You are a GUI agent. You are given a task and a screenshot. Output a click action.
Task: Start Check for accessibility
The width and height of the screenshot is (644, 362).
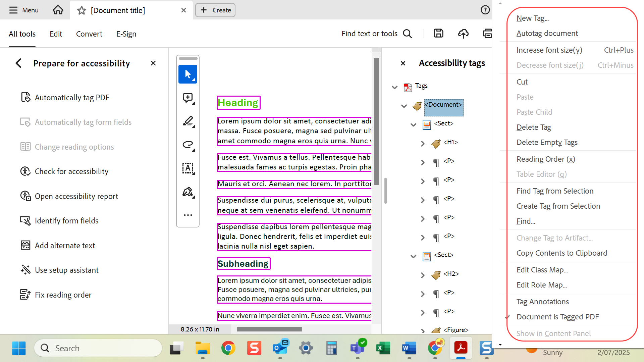[64, 171]
